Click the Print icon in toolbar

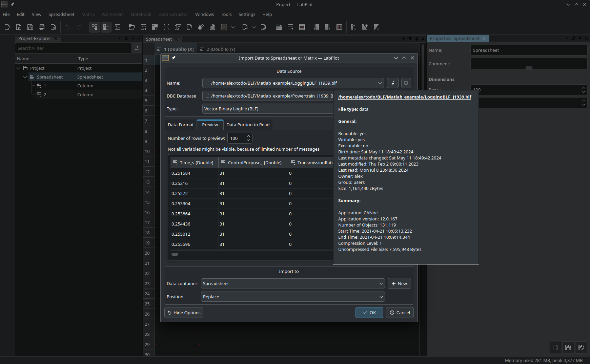[x=42, y=27]
